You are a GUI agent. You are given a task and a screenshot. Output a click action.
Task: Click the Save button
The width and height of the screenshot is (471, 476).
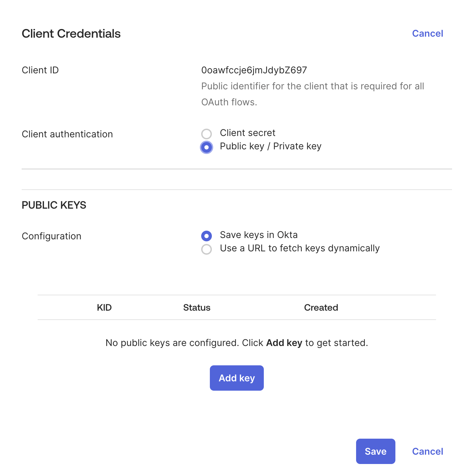[375, 451]
